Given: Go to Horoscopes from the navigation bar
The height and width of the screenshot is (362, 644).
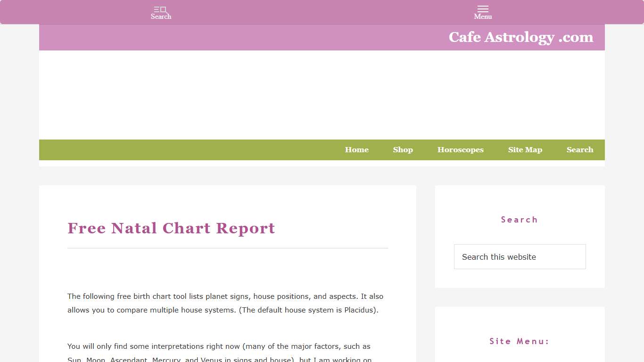Looking at the screenshot, I should pyautogui.click(x=460, y=149).
